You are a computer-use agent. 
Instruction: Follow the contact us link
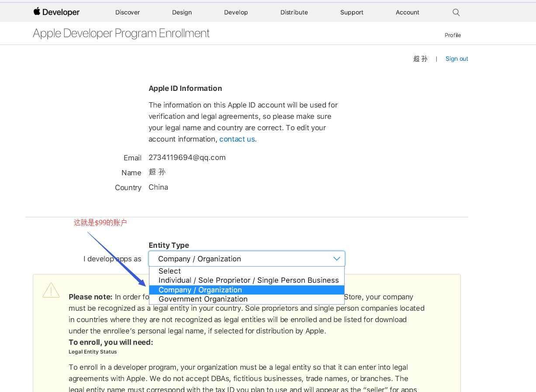pos(237,139)
